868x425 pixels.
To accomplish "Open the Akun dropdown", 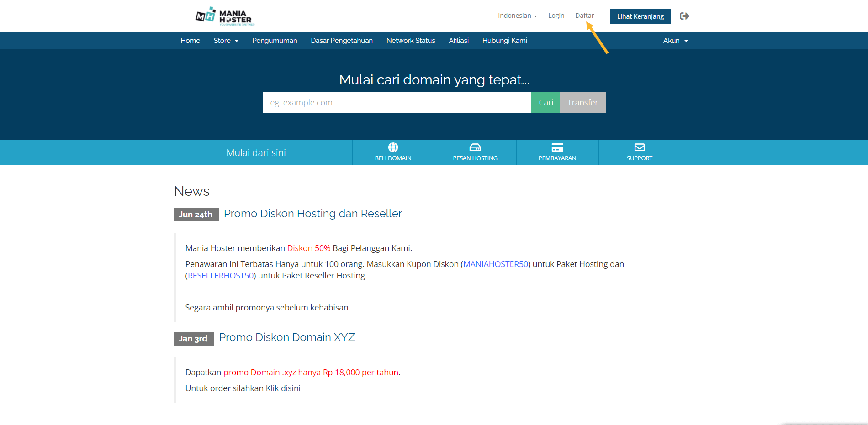I will click(675, 40).
